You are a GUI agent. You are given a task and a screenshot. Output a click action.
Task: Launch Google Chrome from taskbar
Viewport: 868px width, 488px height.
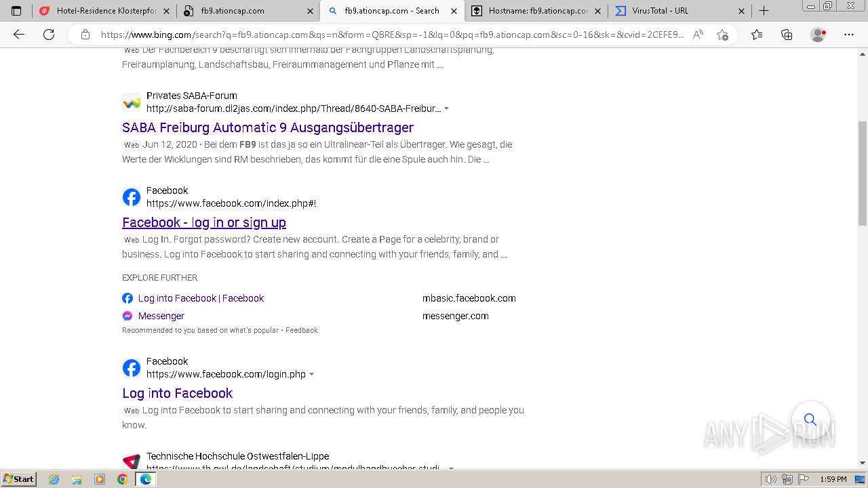(122, 479)
